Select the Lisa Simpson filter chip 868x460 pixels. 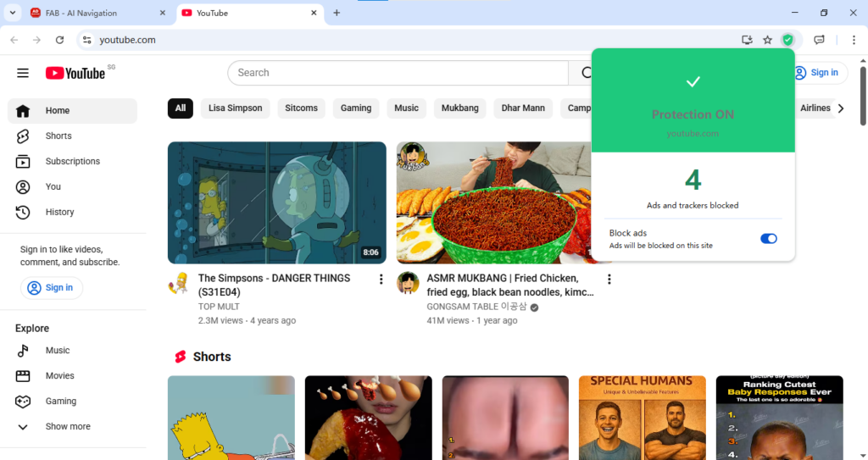coord(236,108)
